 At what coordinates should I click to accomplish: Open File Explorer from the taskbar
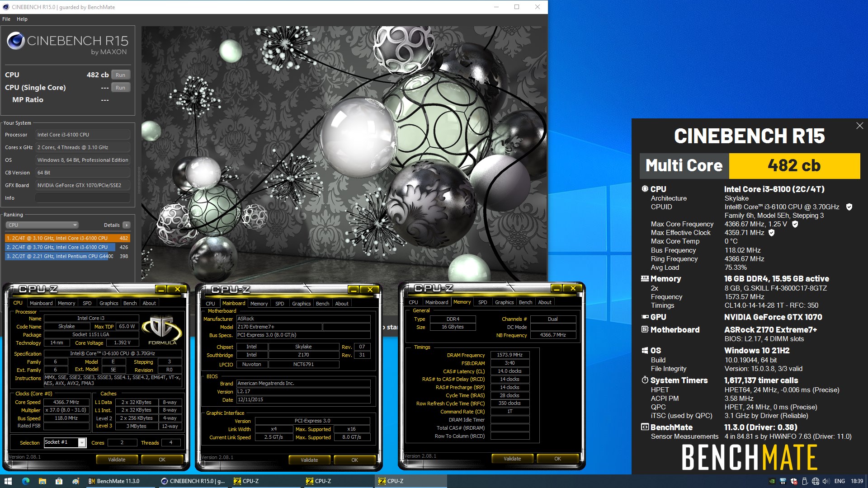pyautogui.click(x=42, y=481)
